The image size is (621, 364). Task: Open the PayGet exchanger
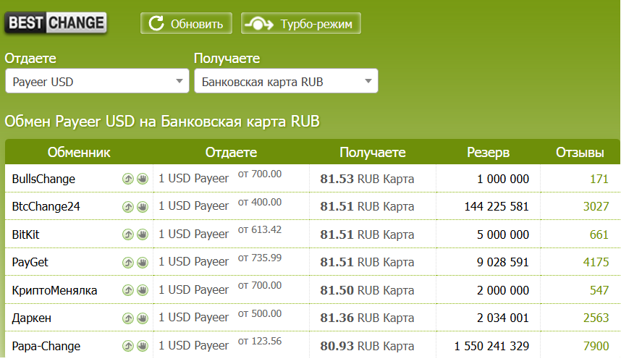30,263
